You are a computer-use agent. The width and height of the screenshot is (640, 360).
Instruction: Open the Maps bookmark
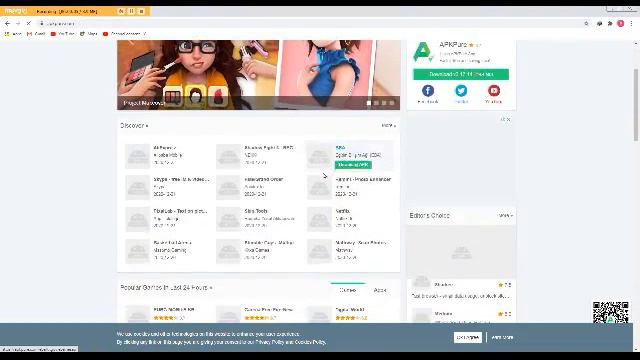coord(89,34)
